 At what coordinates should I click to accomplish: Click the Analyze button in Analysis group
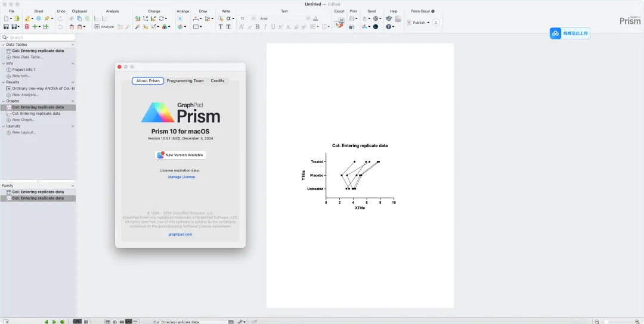click(104, 27)
